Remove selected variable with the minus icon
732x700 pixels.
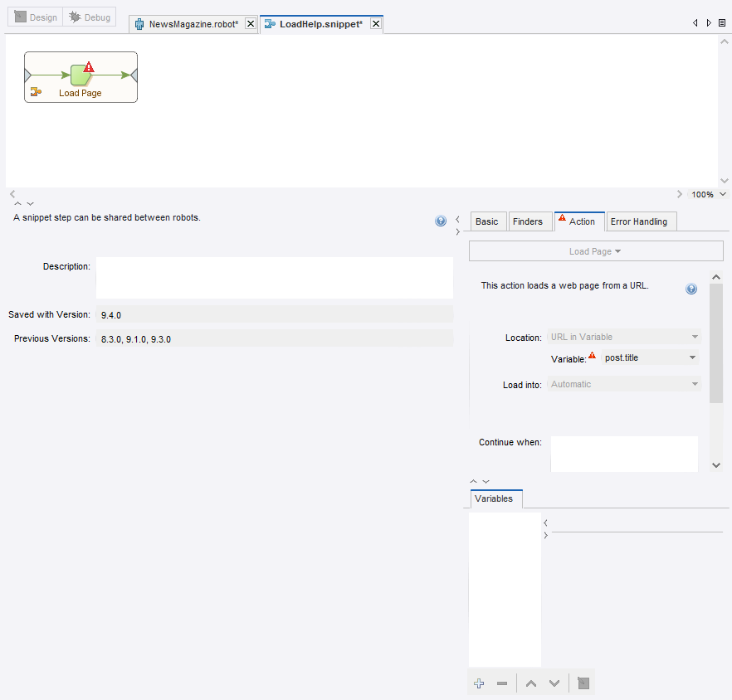[x=501, y=683]
